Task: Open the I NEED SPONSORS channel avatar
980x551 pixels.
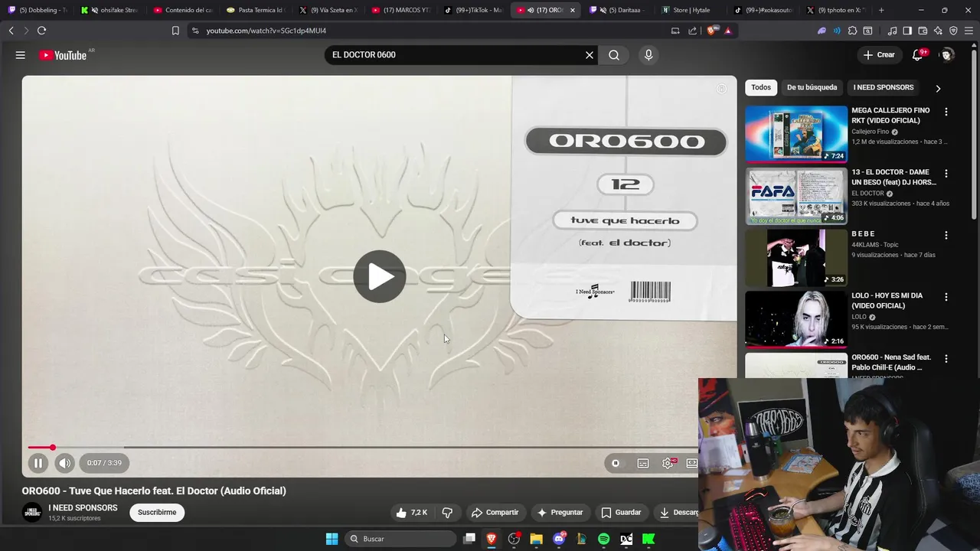Action: (x=31, y=513)
